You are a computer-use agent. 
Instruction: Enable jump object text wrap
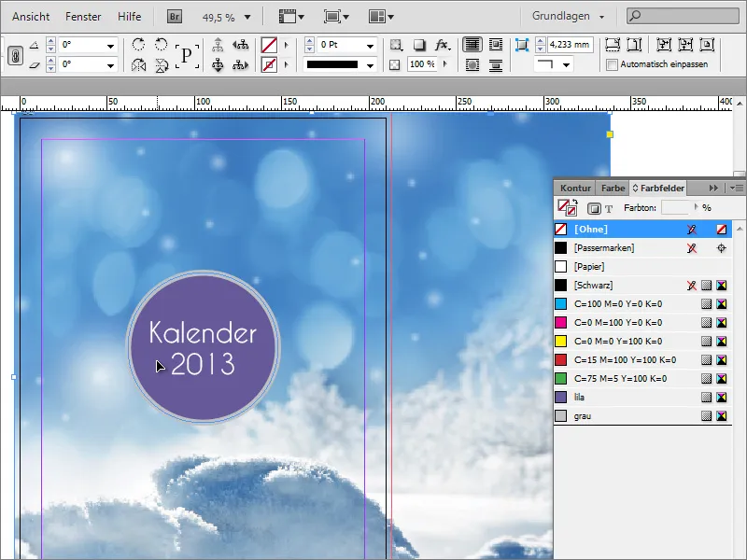[x=496, y=64]
